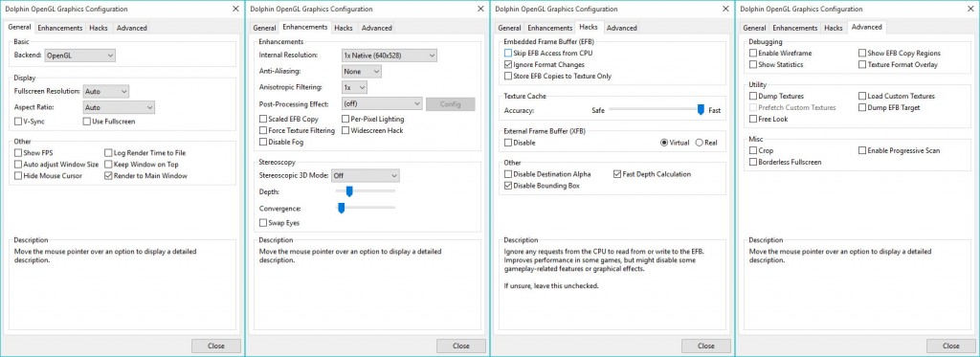Open the Backend dropdown set to OpenGL
The width and height of the screenshot is (980, 357).
click(x=80, y=55)
